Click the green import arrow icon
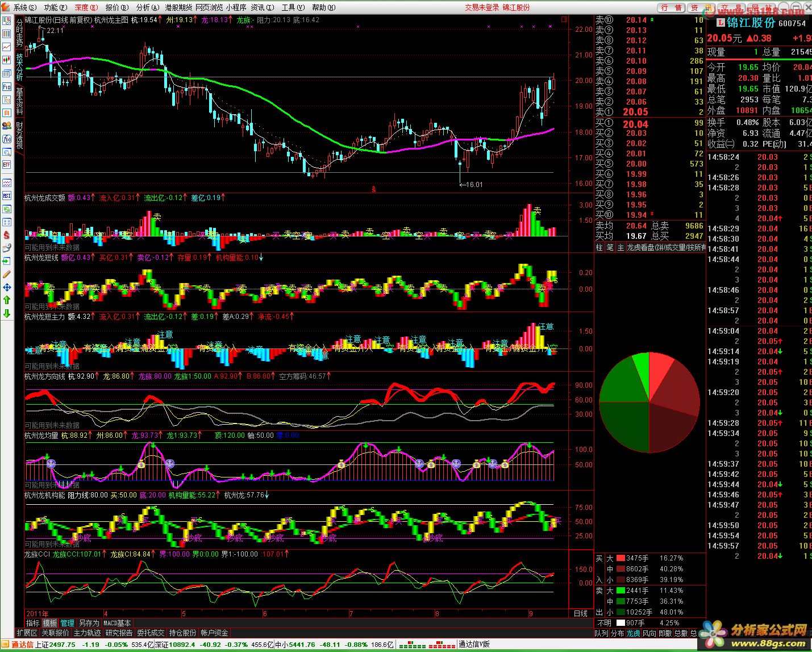 pyautogui.click(x=7, y=261)
